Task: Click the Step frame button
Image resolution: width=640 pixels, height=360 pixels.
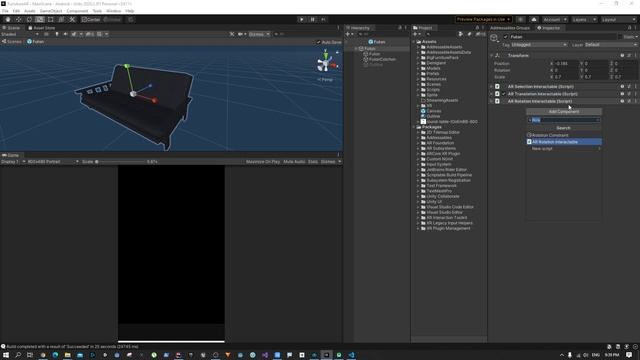Action: coord(324,20)
